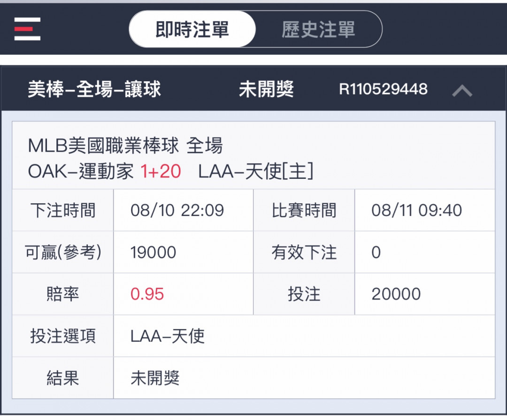Screen dimensions: 507x420
Task: Open the hamburger menu icon
Action: click(27, 29)
